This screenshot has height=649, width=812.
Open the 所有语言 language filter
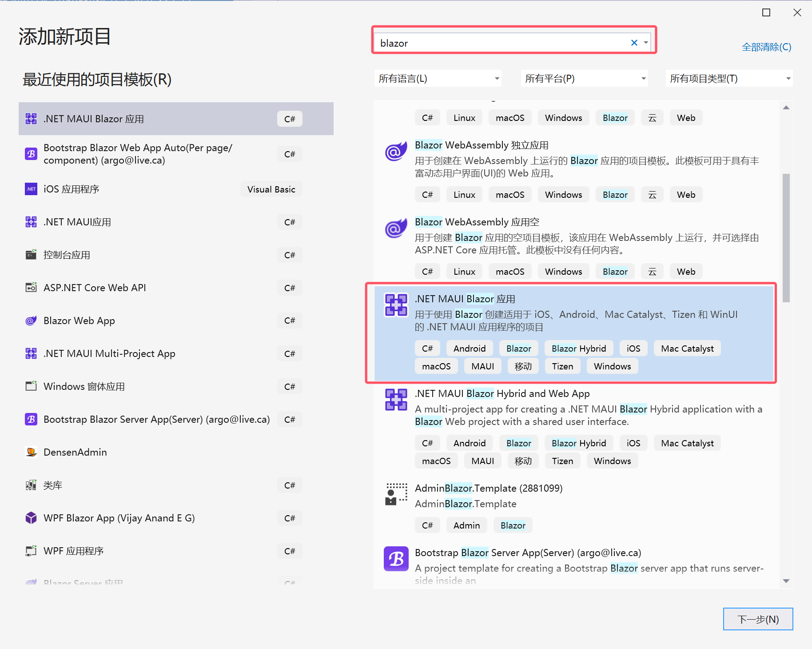tap(438, 79)
